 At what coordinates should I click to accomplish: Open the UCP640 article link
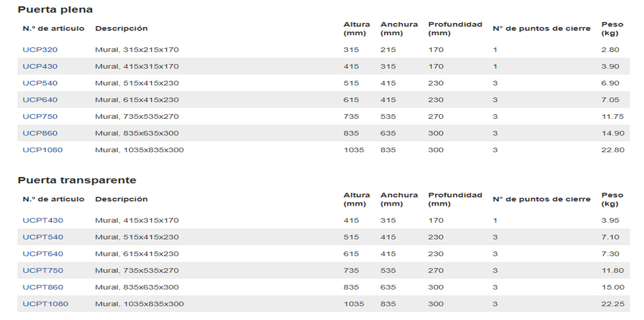coord(40,100)
